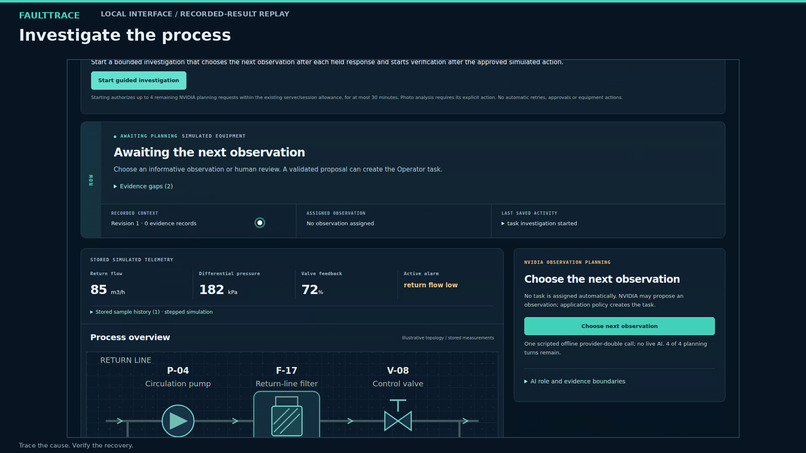Click 'Illustrative topology / stored measurements' note
The width and height of the screenshot is (806, 453).
tap(448, 338)
